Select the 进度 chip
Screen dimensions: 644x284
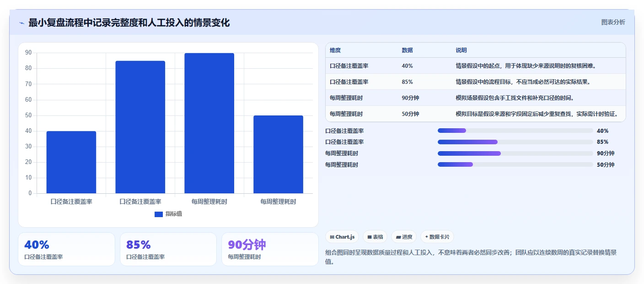click(x=404, y=237)
